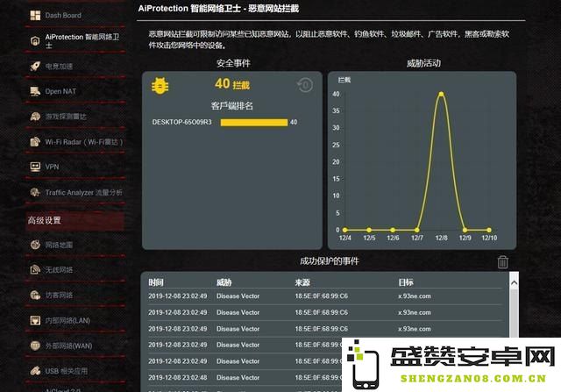The image size is (561, 392).
Task: Click the 威胁活动 chart title
Action: [423, 63]
